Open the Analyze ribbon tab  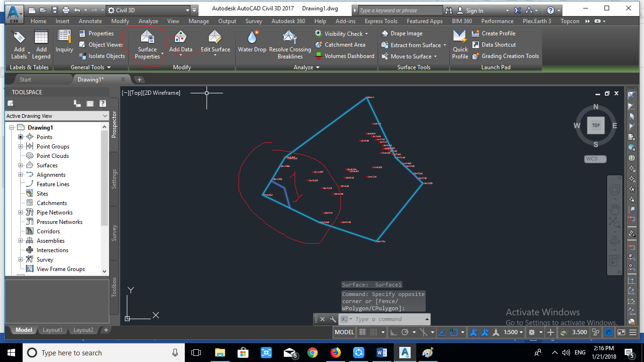149,21
